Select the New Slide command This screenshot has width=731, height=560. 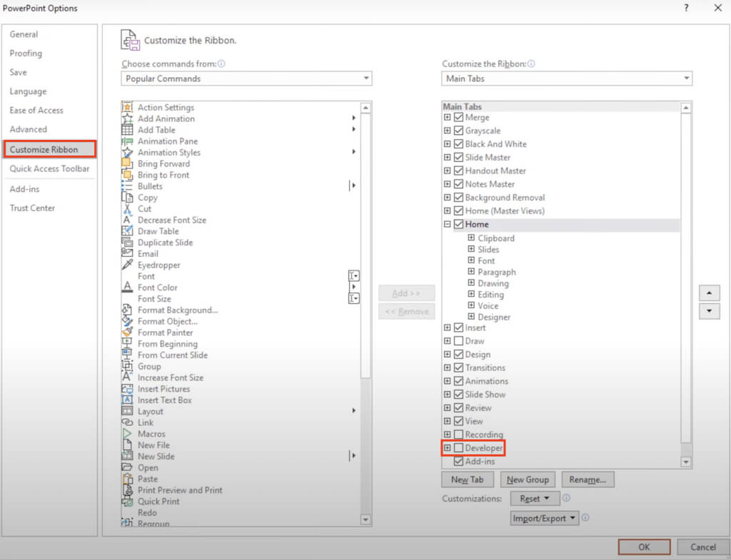(157, 456)
